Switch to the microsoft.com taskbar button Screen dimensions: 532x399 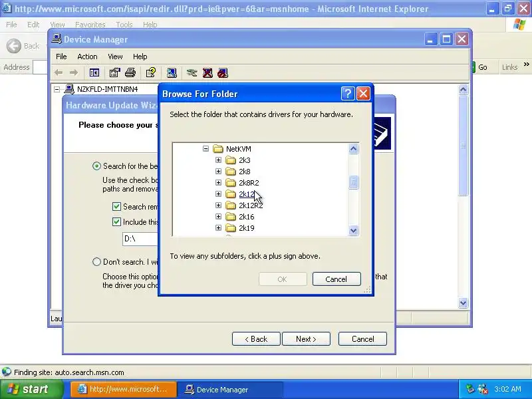[x=124, y=389]
